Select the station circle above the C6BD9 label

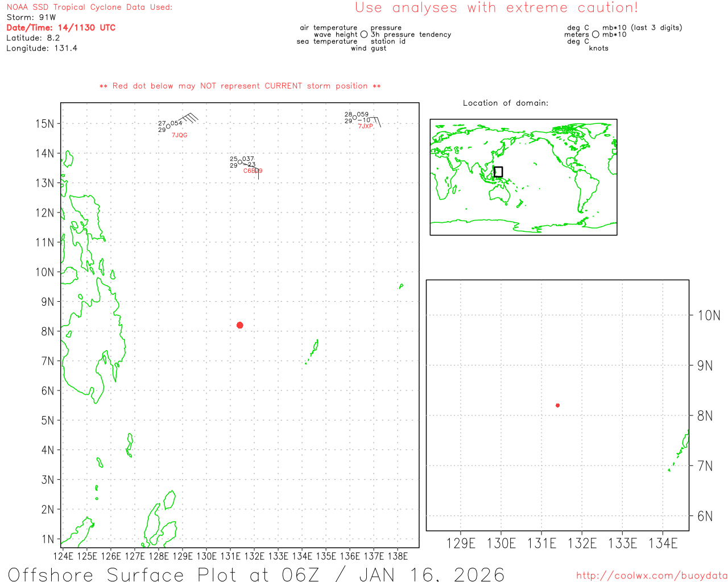(240, 162)
